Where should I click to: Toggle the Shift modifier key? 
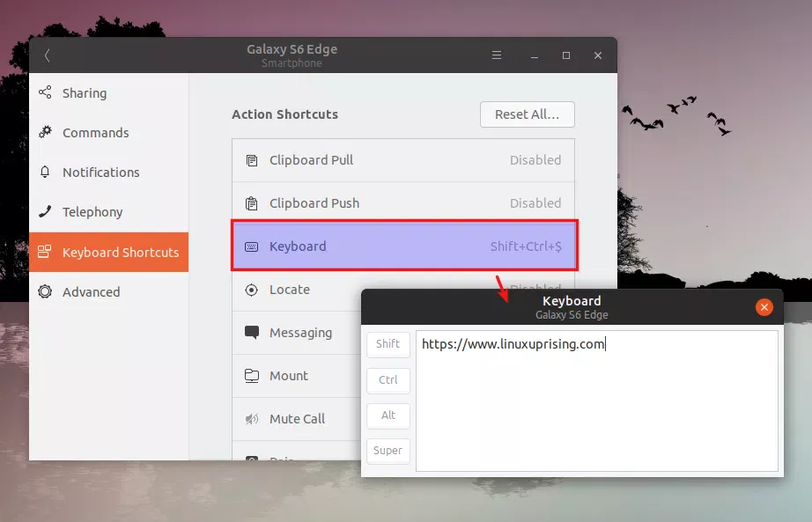coord(388,344)
